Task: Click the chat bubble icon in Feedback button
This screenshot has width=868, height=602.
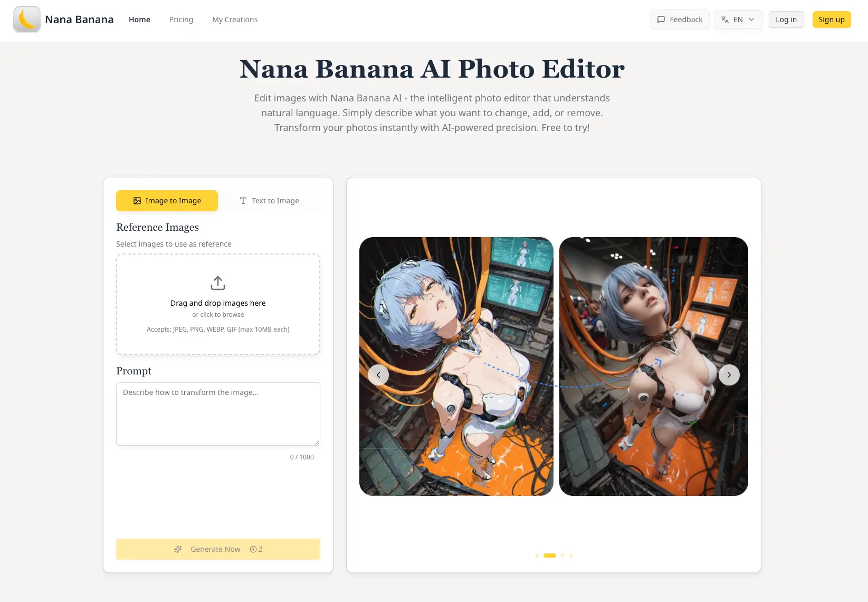Action: click(x=661, y=19)
